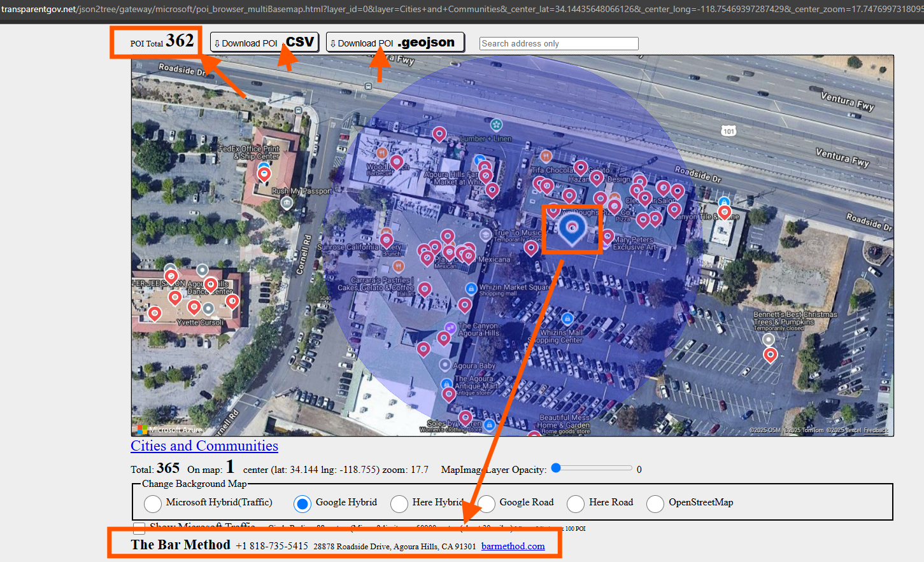Open the Cities and Communities link
Viewport: 924px width, 562px height.
coord(204,446)
